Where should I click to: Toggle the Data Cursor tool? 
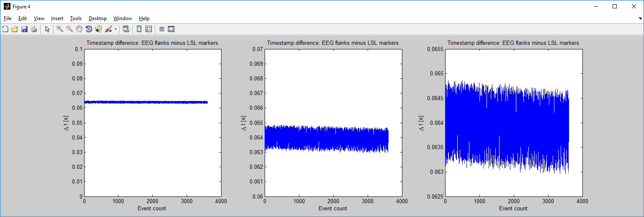[98, 29]
